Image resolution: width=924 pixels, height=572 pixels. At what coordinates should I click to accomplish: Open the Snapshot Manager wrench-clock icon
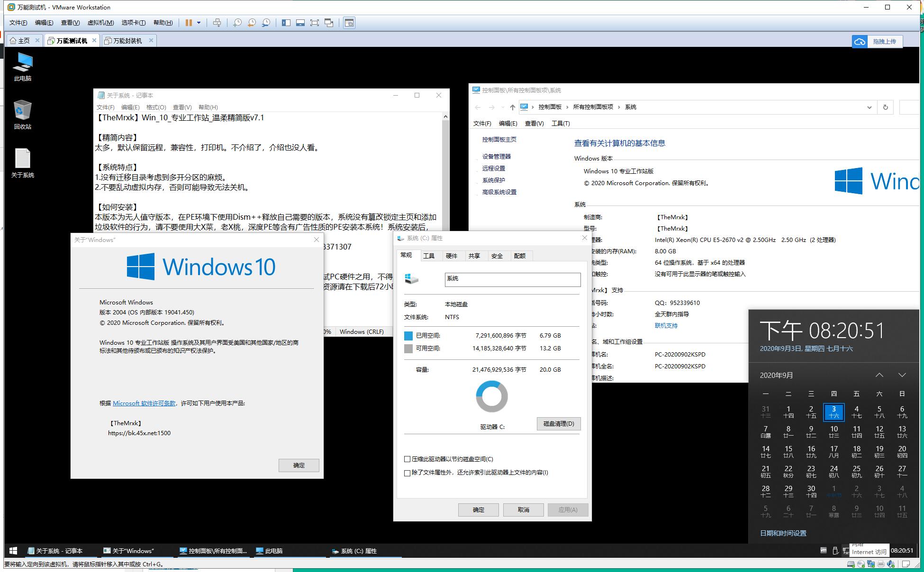(x=266, y=23)
